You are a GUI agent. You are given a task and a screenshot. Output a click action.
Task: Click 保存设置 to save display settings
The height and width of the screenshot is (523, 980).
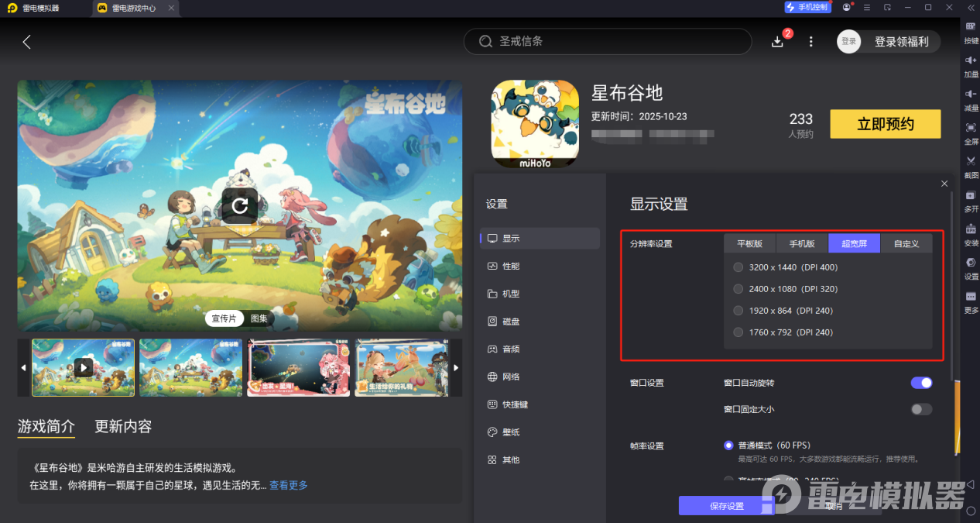(725, 505)
